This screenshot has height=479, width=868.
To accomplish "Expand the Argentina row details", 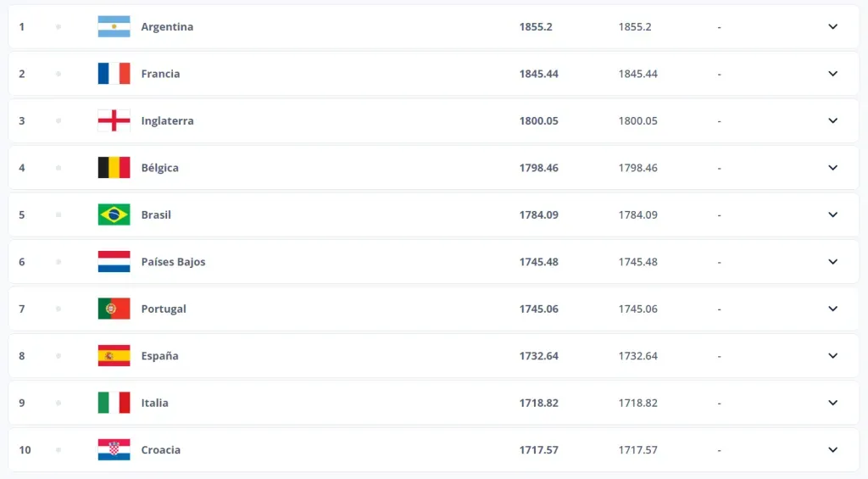I will point(832,26).
